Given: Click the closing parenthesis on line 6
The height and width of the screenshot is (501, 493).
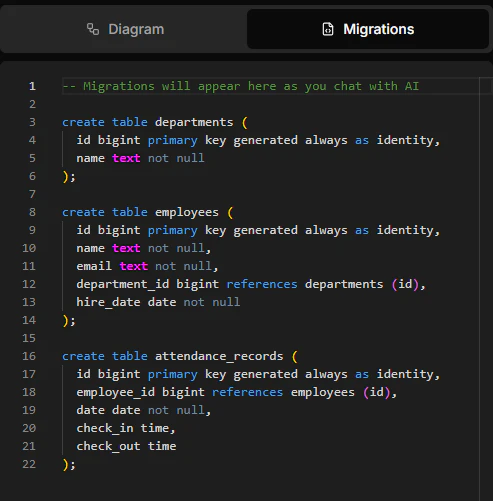Looking at the screenshot, I should 66,176.
